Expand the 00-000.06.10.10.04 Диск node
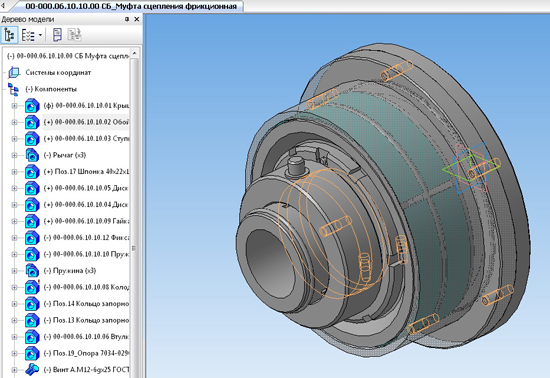The image size is (550, 378). (14, 205)
